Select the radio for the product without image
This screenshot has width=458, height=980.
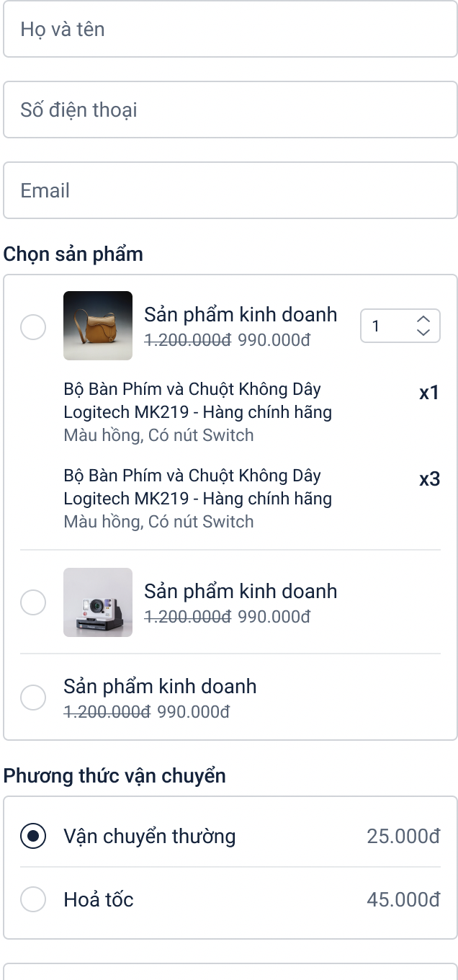(x=33, y=698)
